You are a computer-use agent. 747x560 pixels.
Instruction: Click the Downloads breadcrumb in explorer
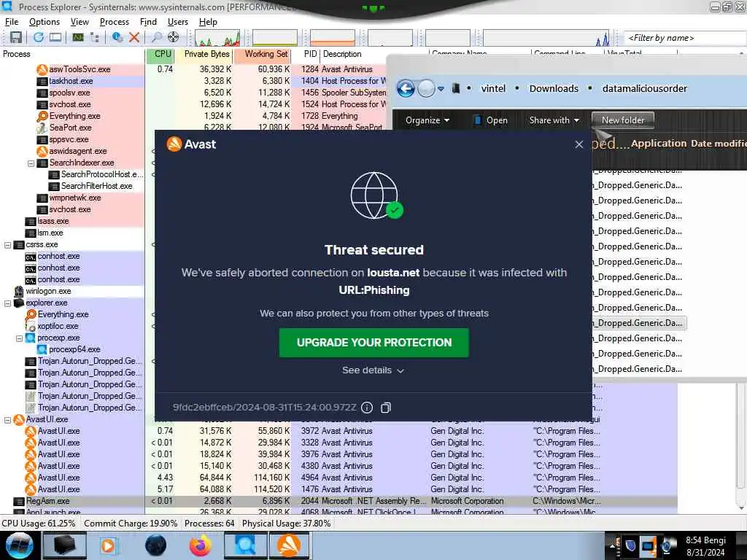point(554,88)
